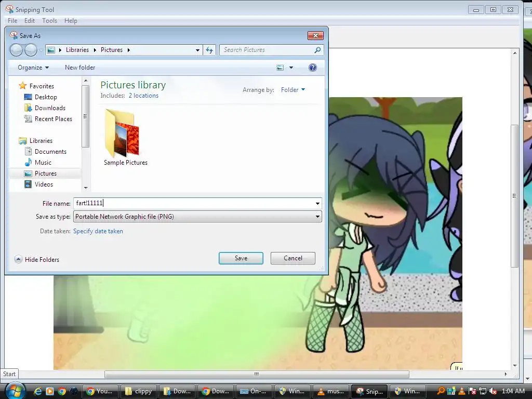This screenshot has height=399, width=532.
Task: Click the volume muted tray icon
Action: (x=494, y=391)
